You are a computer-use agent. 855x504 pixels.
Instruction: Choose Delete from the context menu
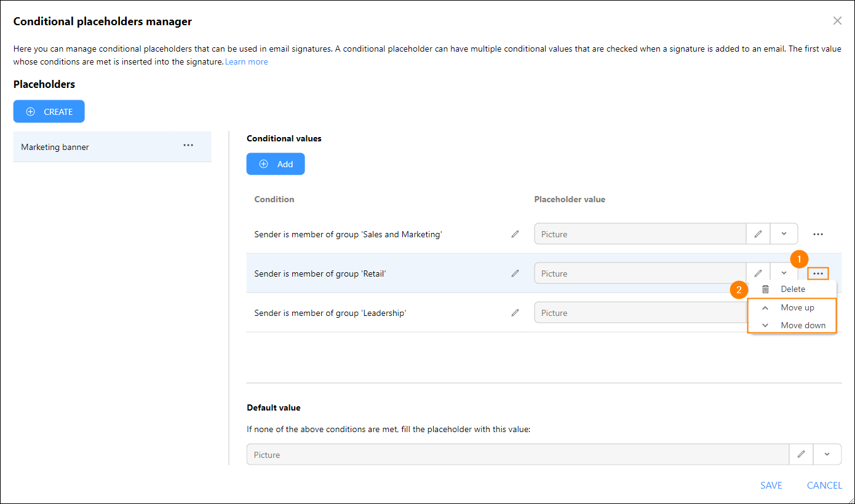(792, 289)
